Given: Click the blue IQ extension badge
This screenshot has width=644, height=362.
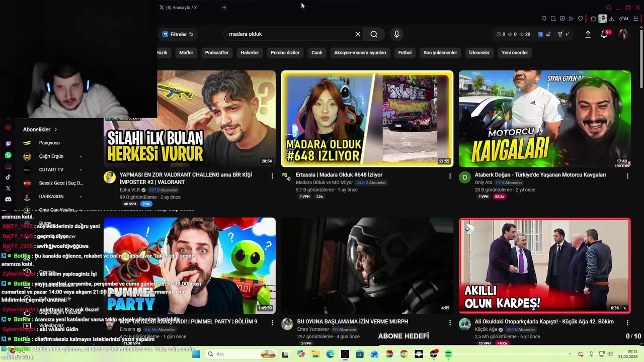Looking at the screenshot, I should tap(540, 34).
